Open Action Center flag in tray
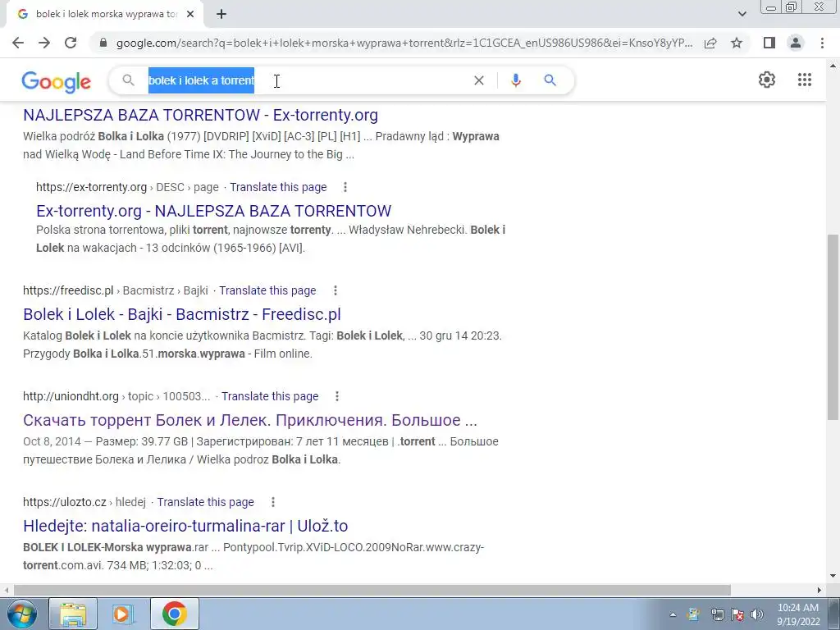 click(737, 614)
